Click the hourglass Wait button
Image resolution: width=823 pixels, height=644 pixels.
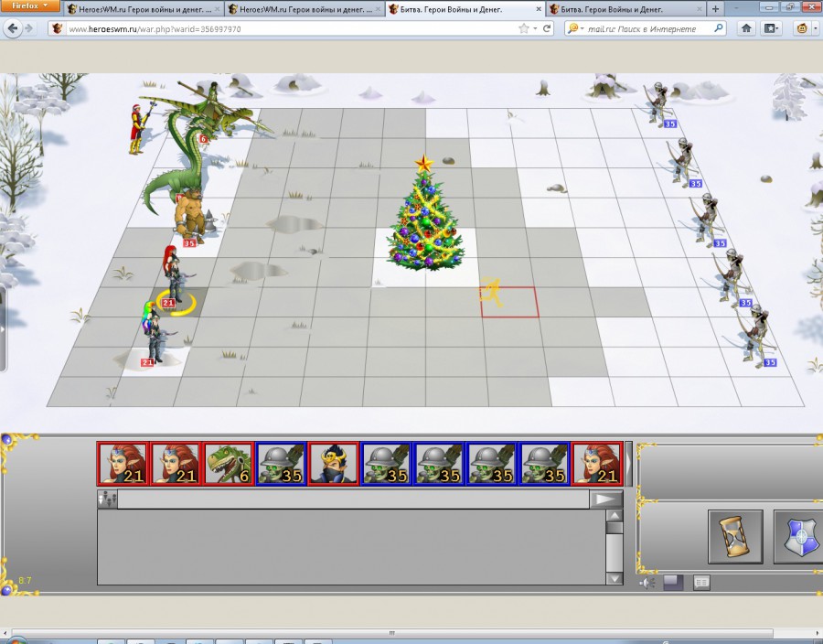pos(735,536)
